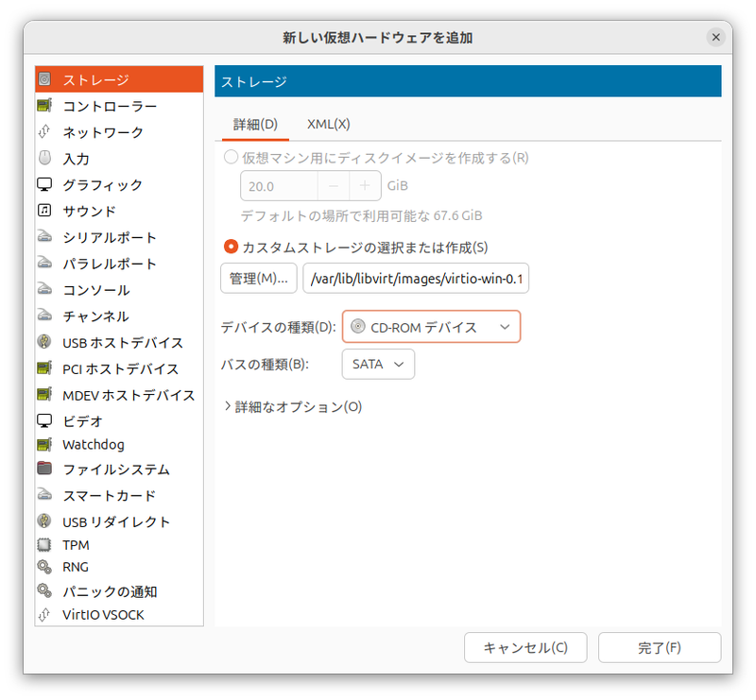This screenshot has height=700, width=756.
Task: Open the デバイスの種類 dropdown
Action: click(431, 326)
